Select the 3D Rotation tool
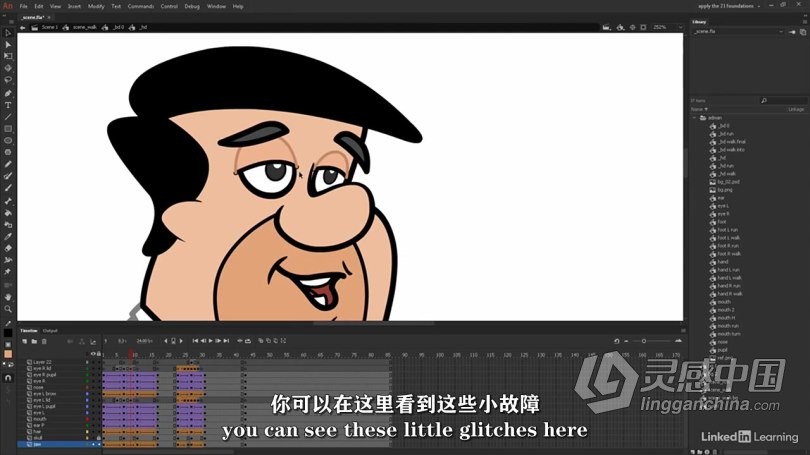The image size is (810, 455). coord(8,68)
